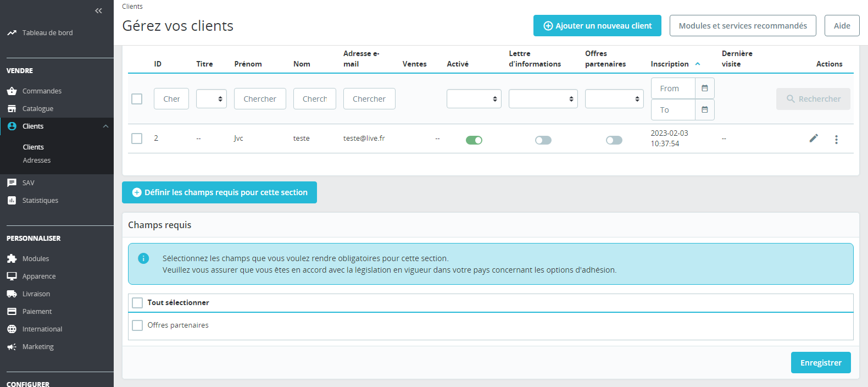Collapse the Clients menu section chevron
Screen dimensions: 868x387
(x=105, y=126)
